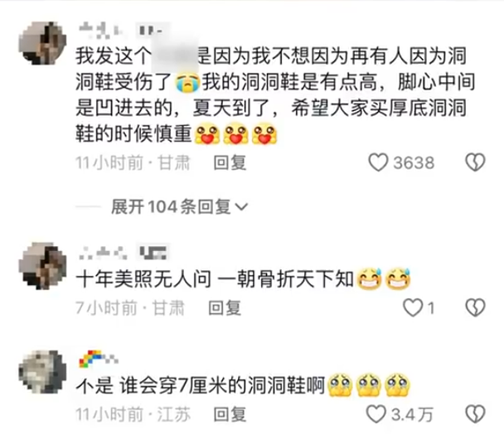The width and height of the screenshot is (504, 444).
Task: Like the comment with 3638 likes
Action: (x=378, y=162)
